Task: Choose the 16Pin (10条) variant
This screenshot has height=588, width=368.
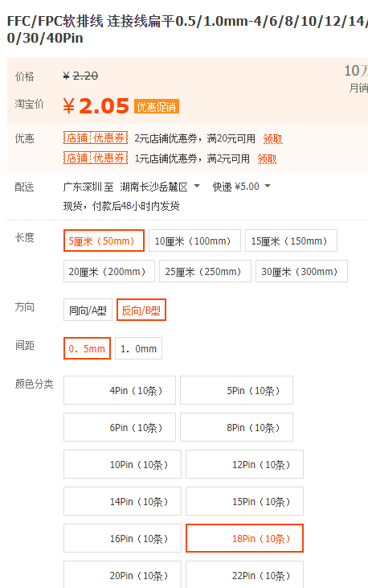Action: click(123, 538)
